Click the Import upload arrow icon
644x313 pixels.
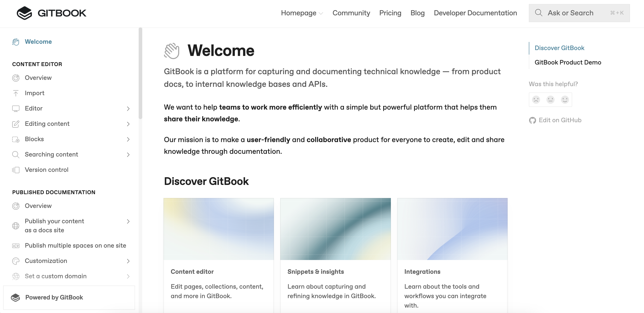pyautogui.click(x=16, y=93)
